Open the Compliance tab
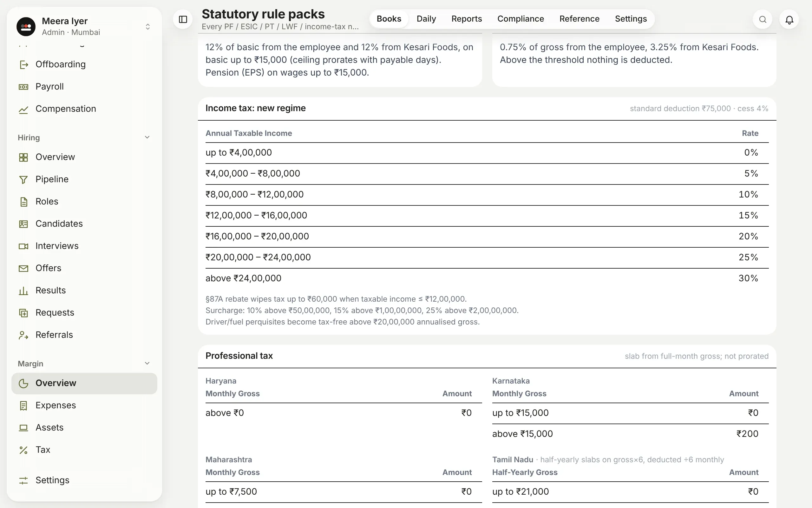Screen dimensions: 812x508 [521, 19]
